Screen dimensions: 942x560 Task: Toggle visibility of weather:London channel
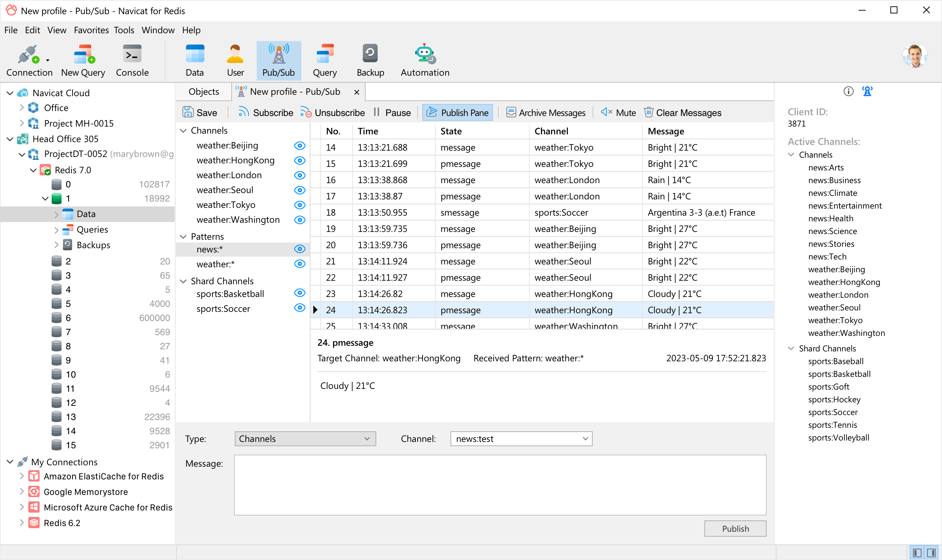click(x=300, y=175)
